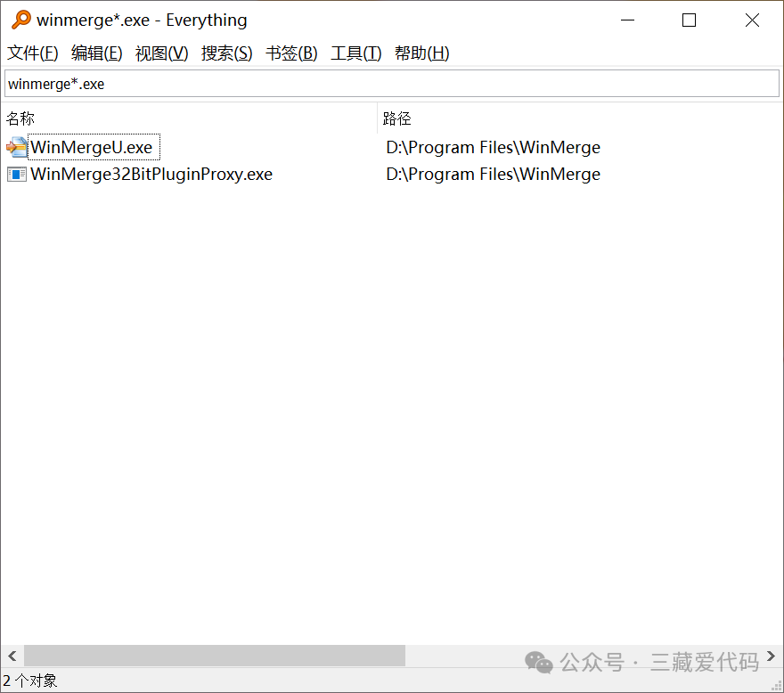Click the horizontal scrollbar thumb
This screenshot has width=784, height=693.
click(215, 656)
